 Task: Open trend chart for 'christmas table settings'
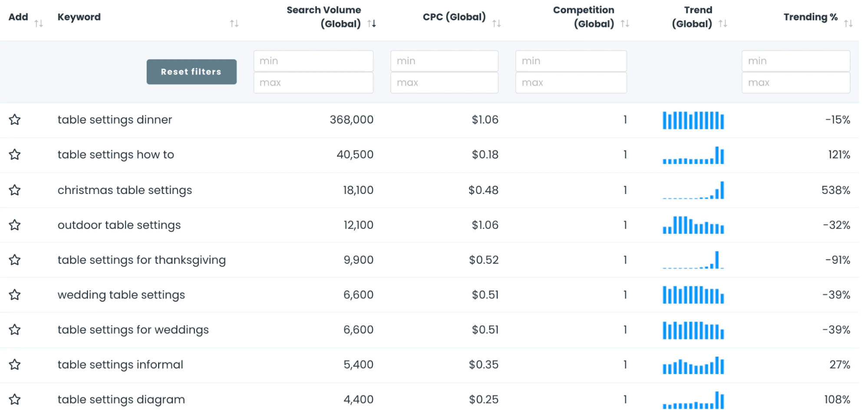pyautogui.click(x=693, y=190)
